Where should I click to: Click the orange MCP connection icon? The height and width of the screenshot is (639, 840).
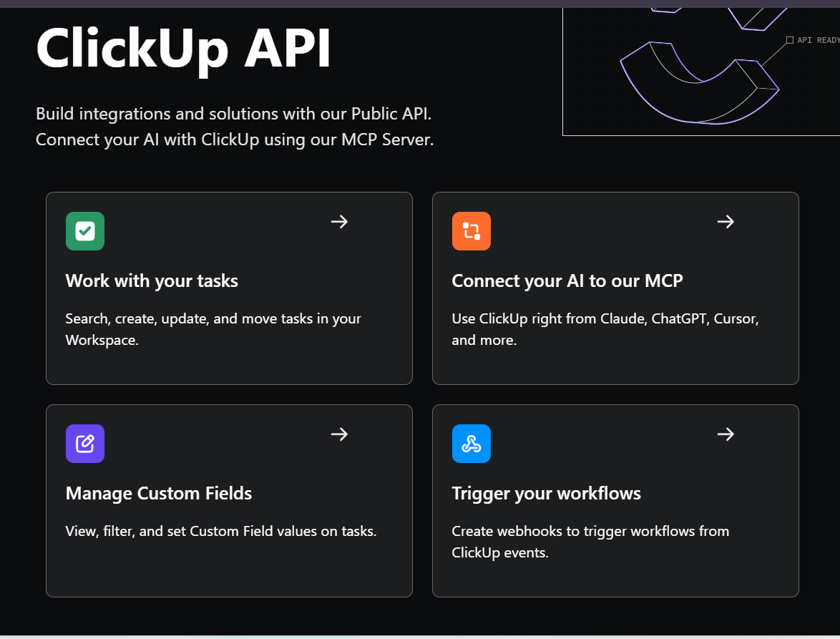471,230
